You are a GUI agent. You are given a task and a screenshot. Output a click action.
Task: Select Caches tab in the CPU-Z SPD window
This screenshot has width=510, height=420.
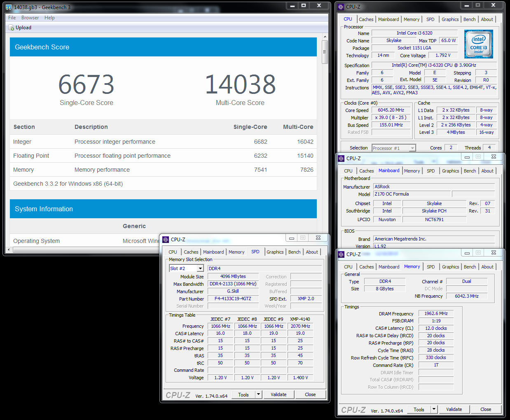click(191, 252)
